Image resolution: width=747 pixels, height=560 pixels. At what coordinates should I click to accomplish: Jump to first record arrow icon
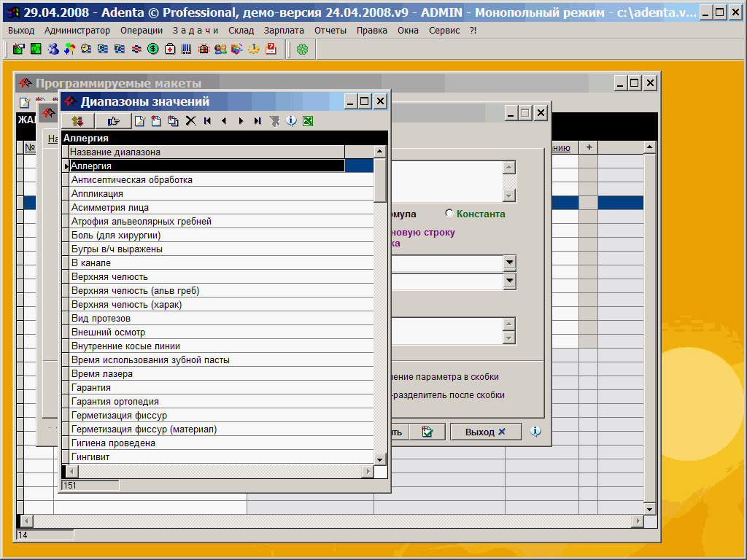click(x=207, y=121)
